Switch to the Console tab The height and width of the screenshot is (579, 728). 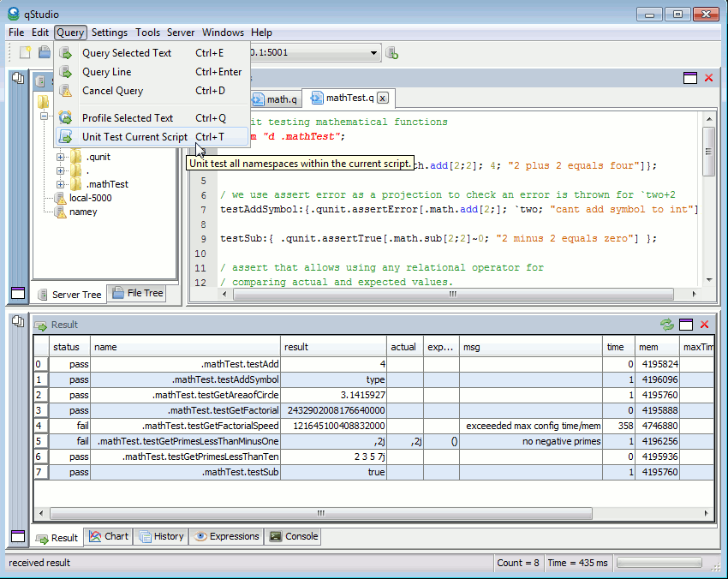[294, 536]
